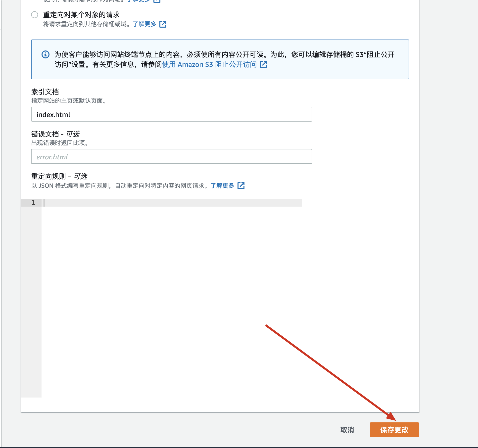Viewport: 478px width, 448px height.
Task: Select the redirect requests for an object radio button
Action: 35,15
